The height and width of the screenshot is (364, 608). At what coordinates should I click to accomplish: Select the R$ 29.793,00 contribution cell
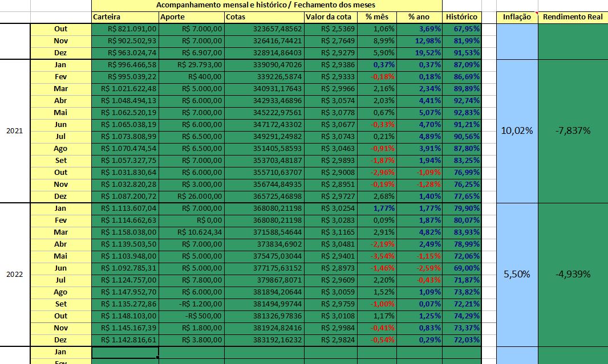point(192,65)
